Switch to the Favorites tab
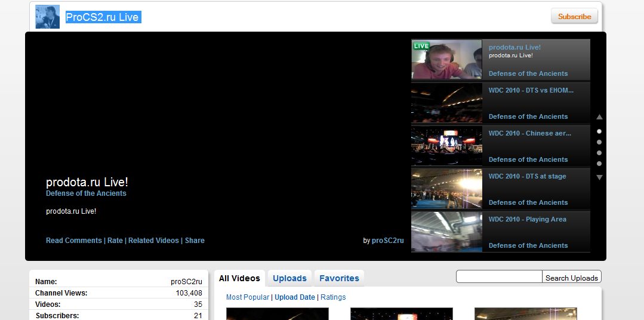The width and height of the screenshot is (644, 320). 339,278
